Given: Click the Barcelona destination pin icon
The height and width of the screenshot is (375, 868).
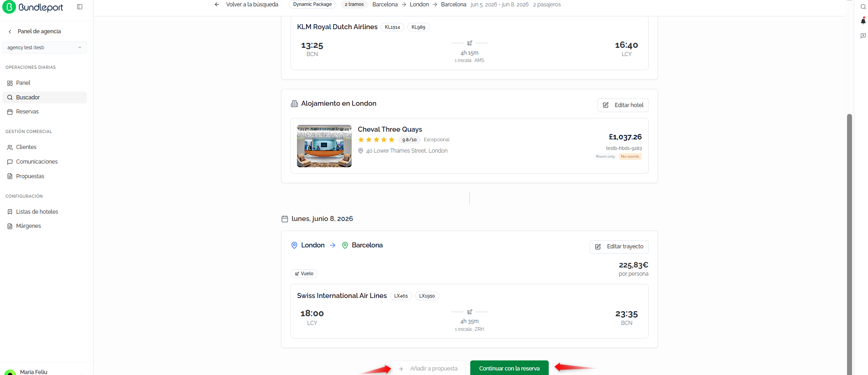Looking at the screenshot, I should coord(345,246).
